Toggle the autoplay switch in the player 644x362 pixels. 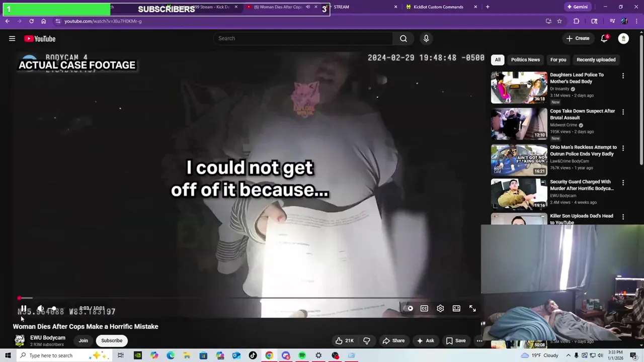click(x=408, y=309)
